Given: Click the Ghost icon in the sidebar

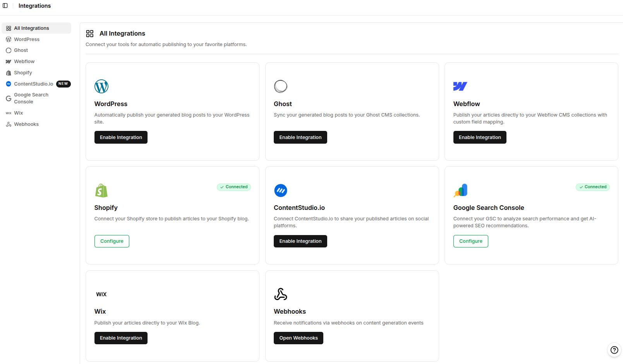Looking at the screenshot, I should coord(9,50).
